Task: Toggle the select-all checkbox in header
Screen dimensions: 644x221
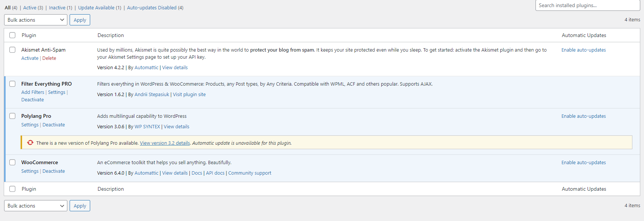Action: (x=12, y=35)
